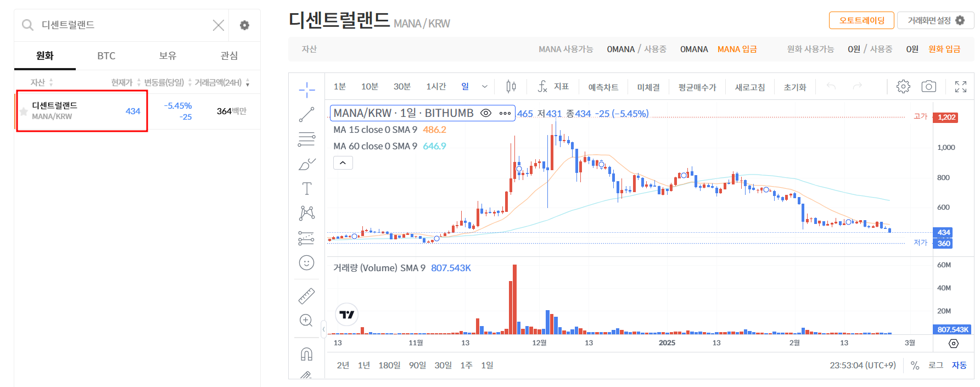Enter fullscreen chart mode
Image resolution: width=980 pixels, height=387 pixels.
pos(961,87)
